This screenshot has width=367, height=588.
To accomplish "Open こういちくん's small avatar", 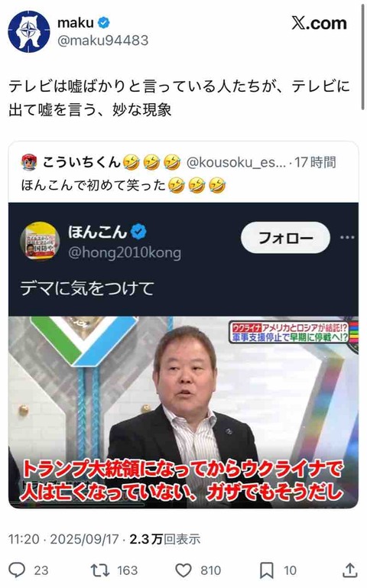I will click(x=29, y=162).
